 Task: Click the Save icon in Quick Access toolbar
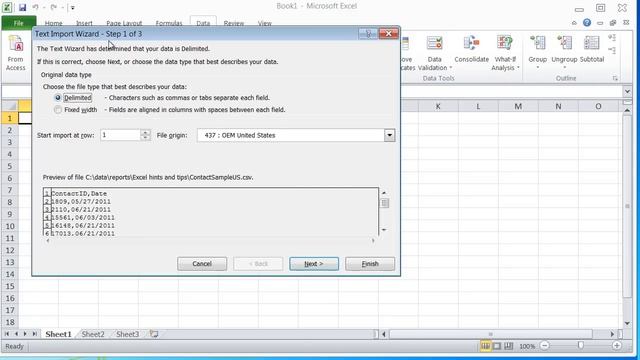pyautogui.click(x=22, y=7)
